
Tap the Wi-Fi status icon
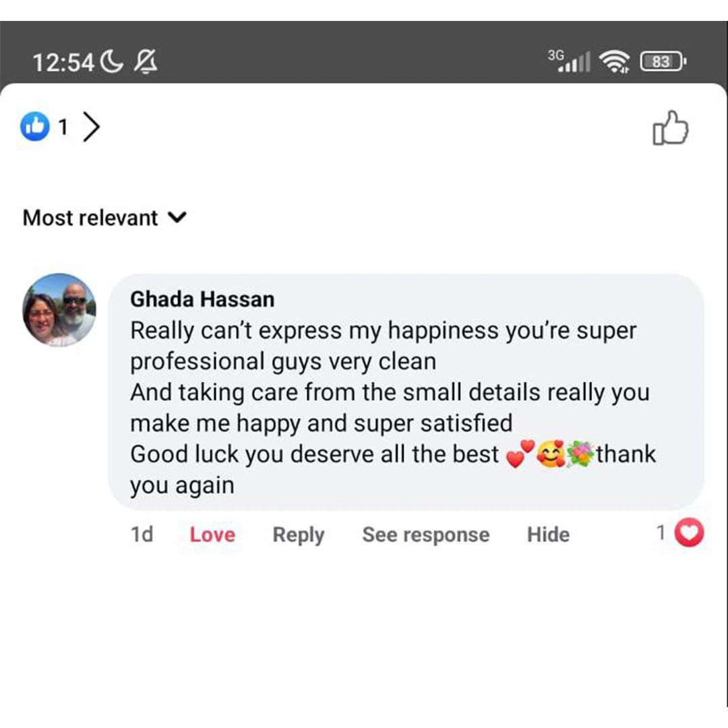[615, 63]
